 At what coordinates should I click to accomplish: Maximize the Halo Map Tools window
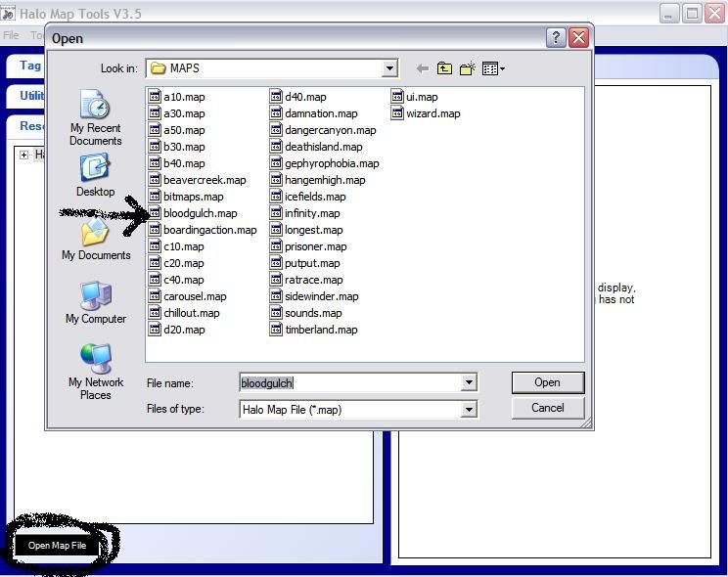pos(692,14)
